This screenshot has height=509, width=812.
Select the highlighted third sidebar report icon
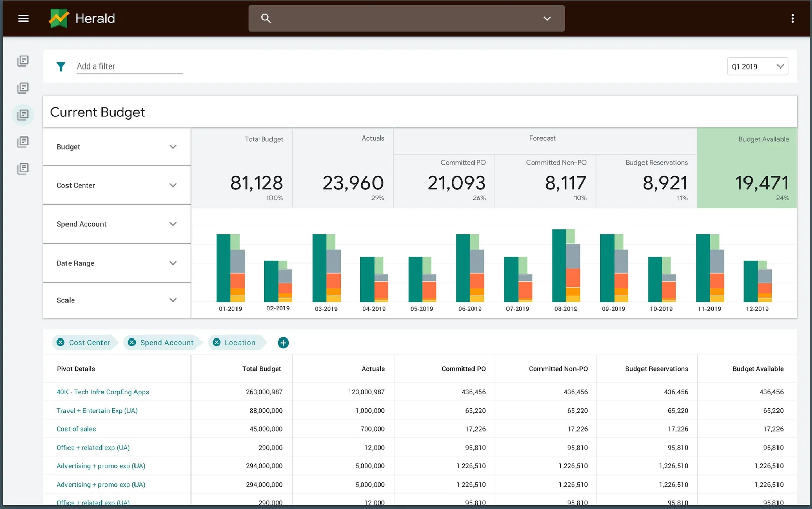coord(23,115)
